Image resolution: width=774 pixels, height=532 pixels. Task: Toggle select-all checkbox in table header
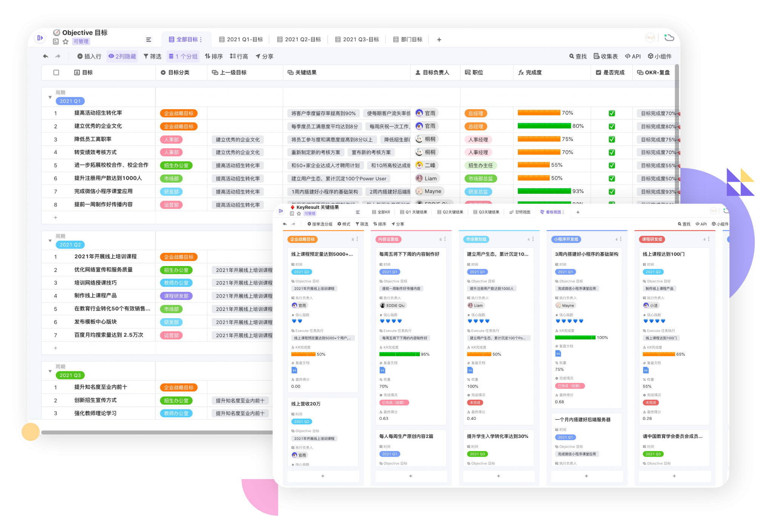tap(56, 73)
